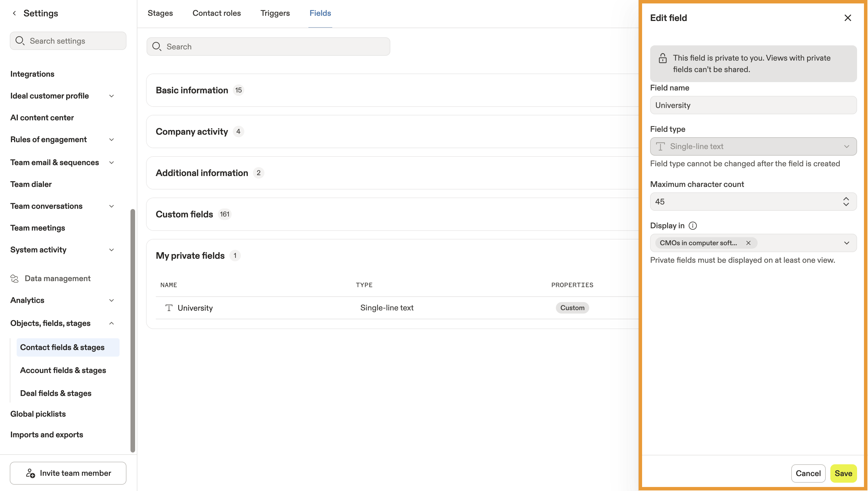Expand Ideal customer profile section
The image size is (868, 491).
pos(111,96)
